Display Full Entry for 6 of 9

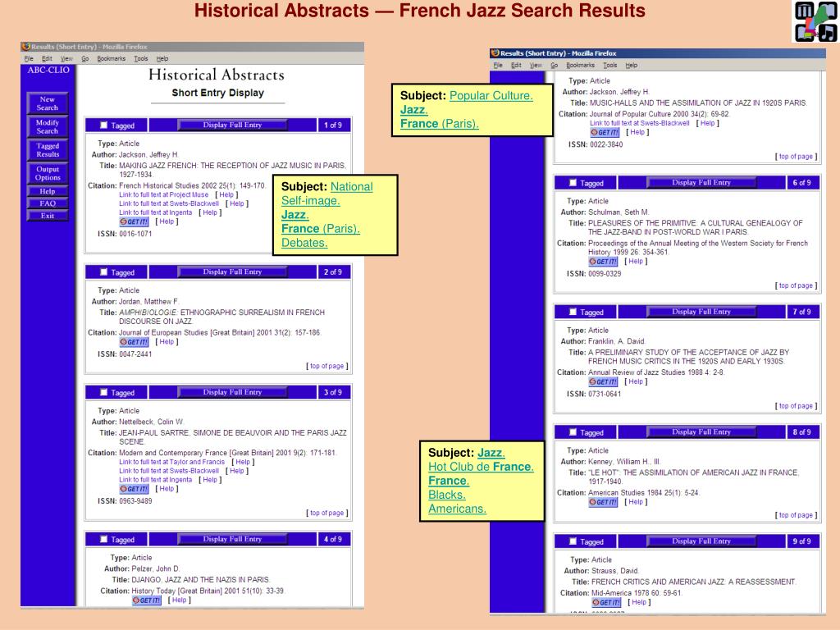(701, 183)
